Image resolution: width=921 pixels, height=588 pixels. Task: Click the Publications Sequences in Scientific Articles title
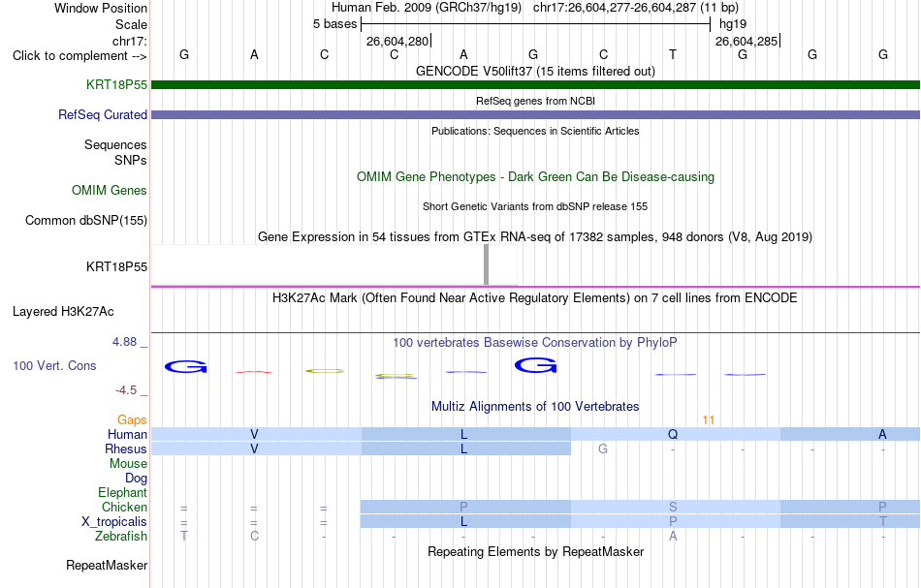[535, 131]
